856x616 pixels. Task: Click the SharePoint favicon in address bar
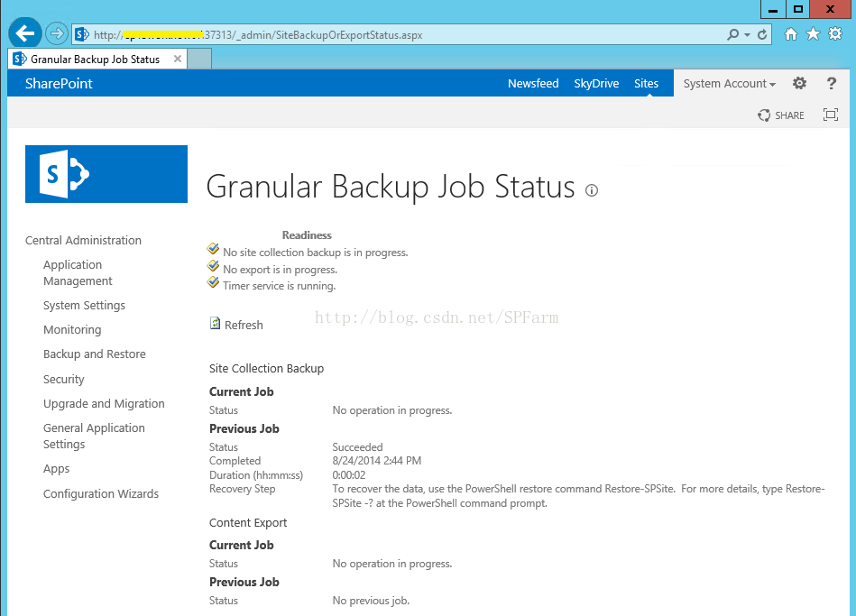[x=82, y=34]
